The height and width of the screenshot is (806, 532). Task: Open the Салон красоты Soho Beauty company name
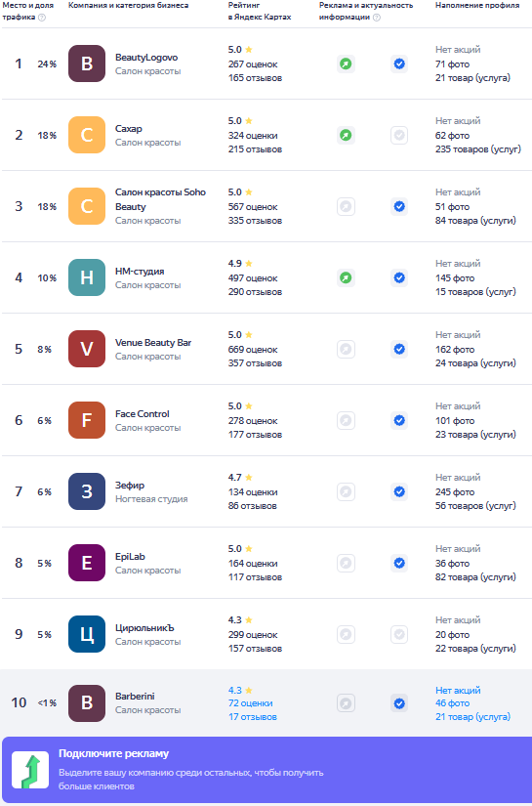point(160,199)
